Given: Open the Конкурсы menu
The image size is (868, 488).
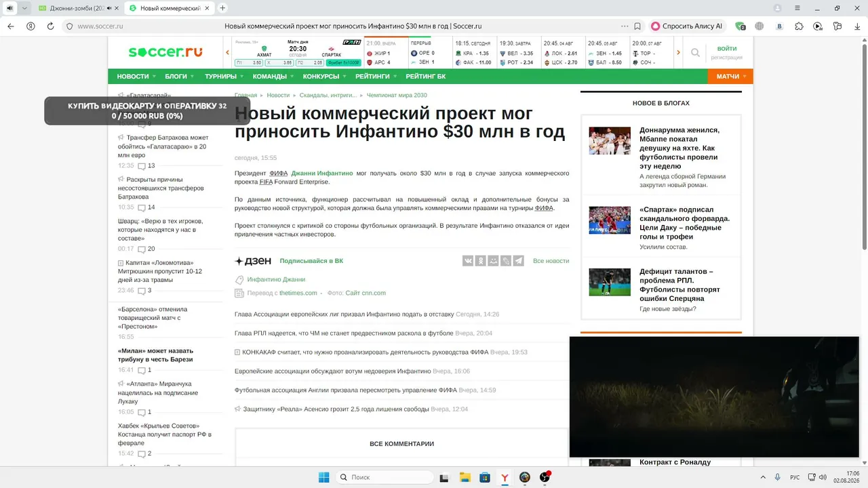Looking at the screenshot, I should coord(325,77).
